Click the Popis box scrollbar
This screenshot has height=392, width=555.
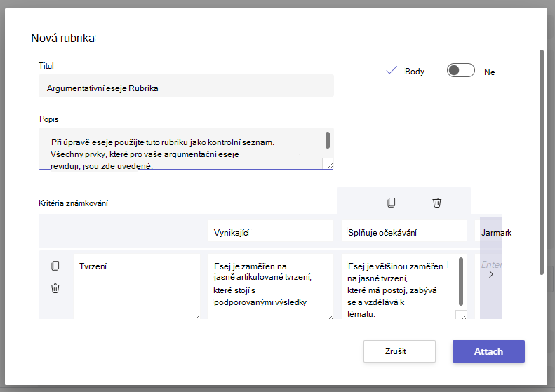coord(328,140)
